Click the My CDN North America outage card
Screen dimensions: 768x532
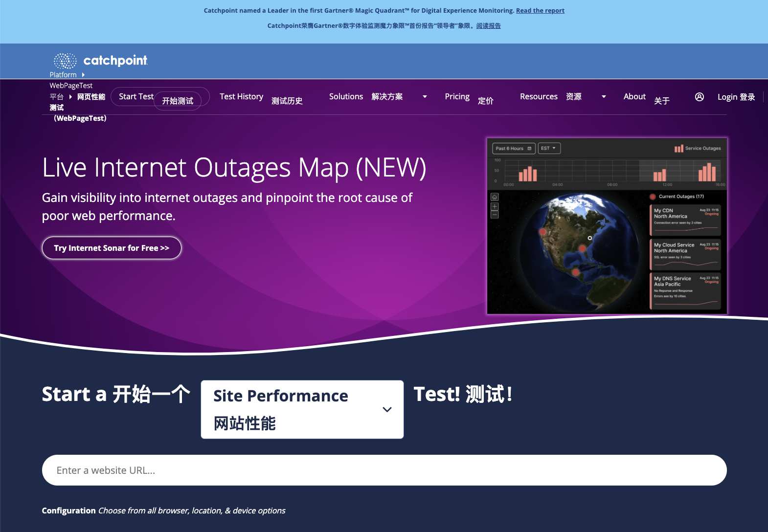click(685, 220)
